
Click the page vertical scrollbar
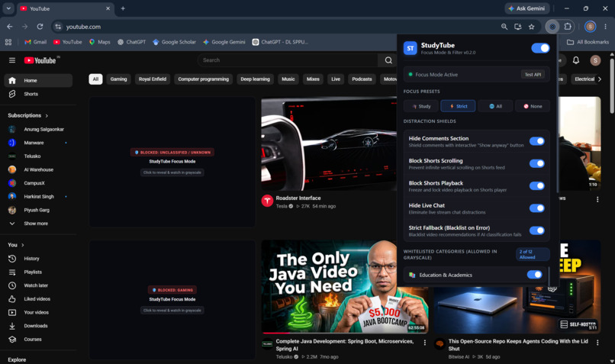tap(612, 85)
